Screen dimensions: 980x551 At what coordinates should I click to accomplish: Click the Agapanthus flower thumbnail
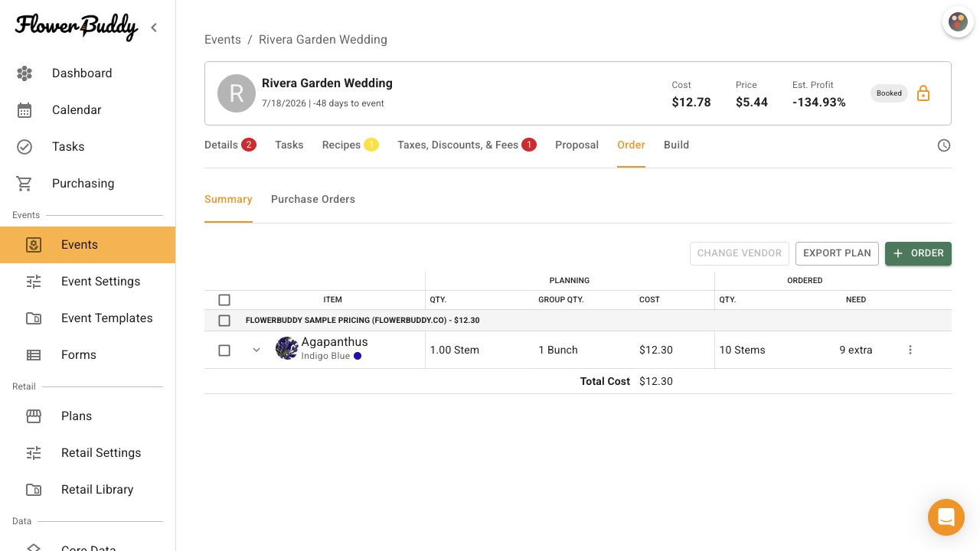click(x=286, y=348)
